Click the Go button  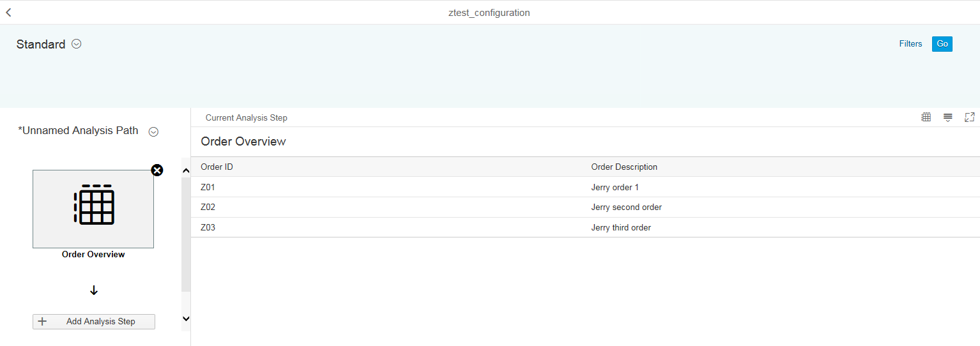point(942,44)
